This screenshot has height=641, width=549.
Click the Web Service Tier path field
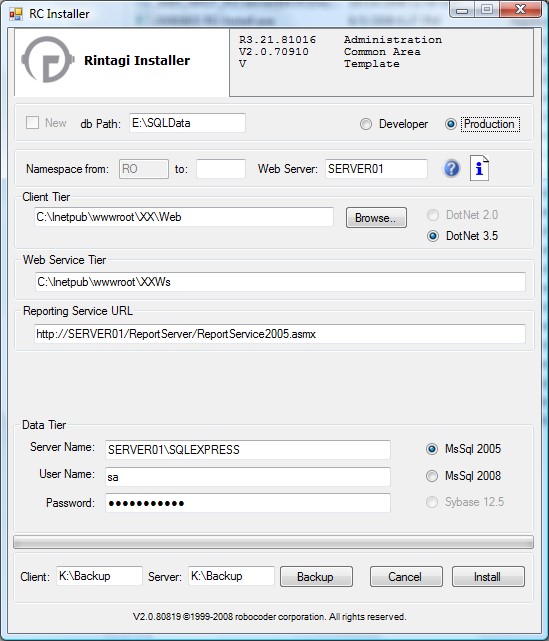(x=280, y=282)
